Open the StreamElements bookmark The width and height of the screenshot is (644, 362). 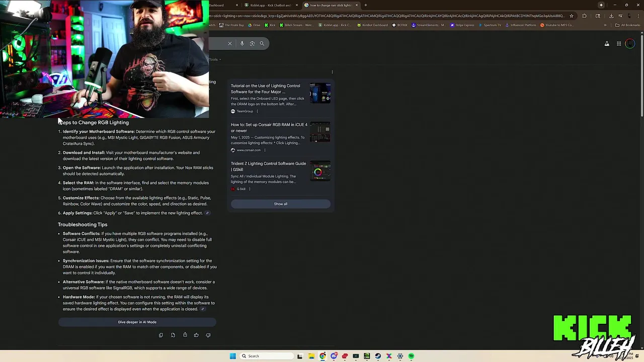[x=429, y=25]
